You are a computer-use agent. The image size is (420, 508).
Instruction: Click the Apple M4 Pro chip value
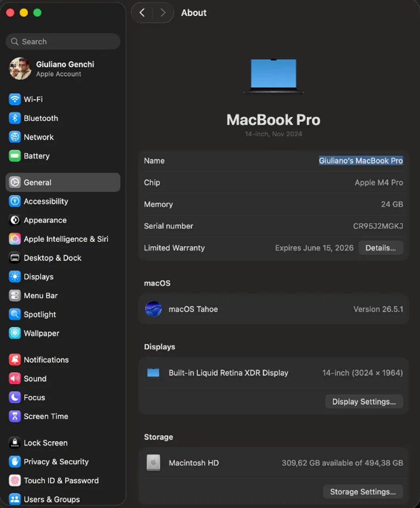point(379,183)
